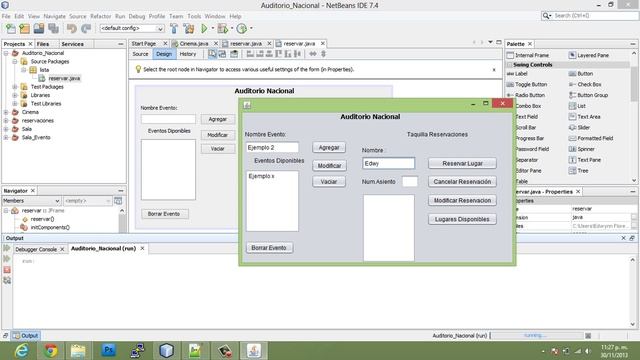Open the default config dropdown
Viewport: 640px width, 360px height.
160,29
